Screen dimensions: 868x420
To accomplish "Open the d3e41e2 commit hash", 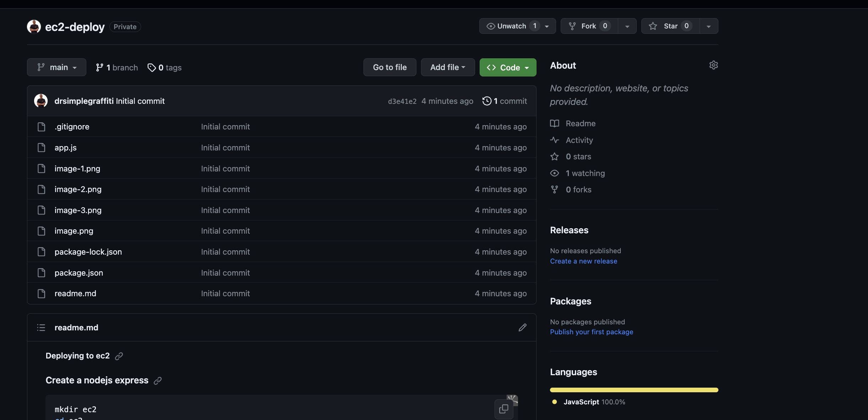I will 402,101.
